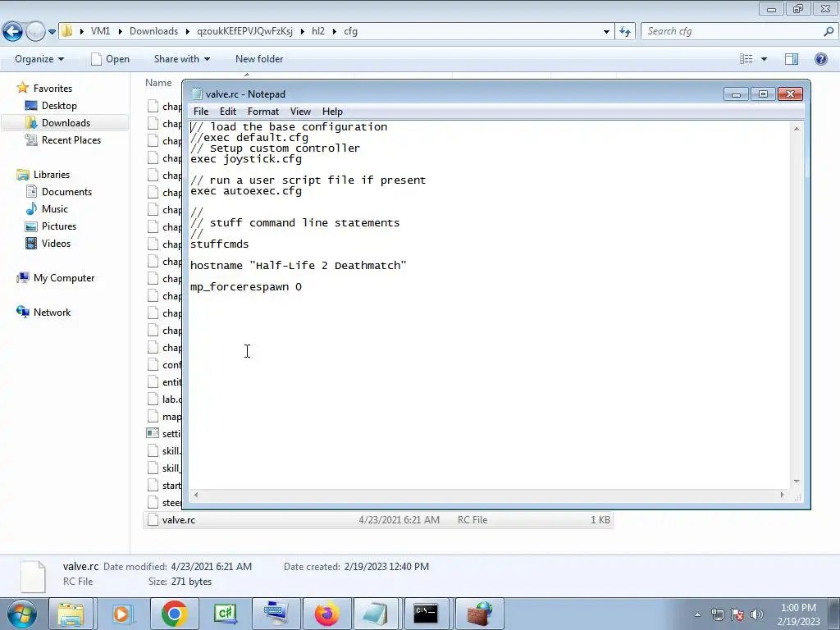The image size is (840, 630).
Task: Click the Notepad horizontal scrollbar right arrow
Action: coord(782,495)
